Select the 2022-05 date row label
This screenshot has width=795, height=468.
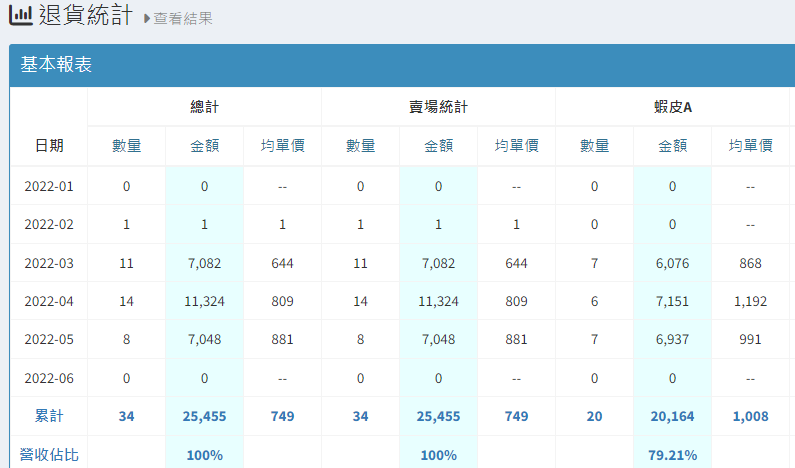pos(49,339)
